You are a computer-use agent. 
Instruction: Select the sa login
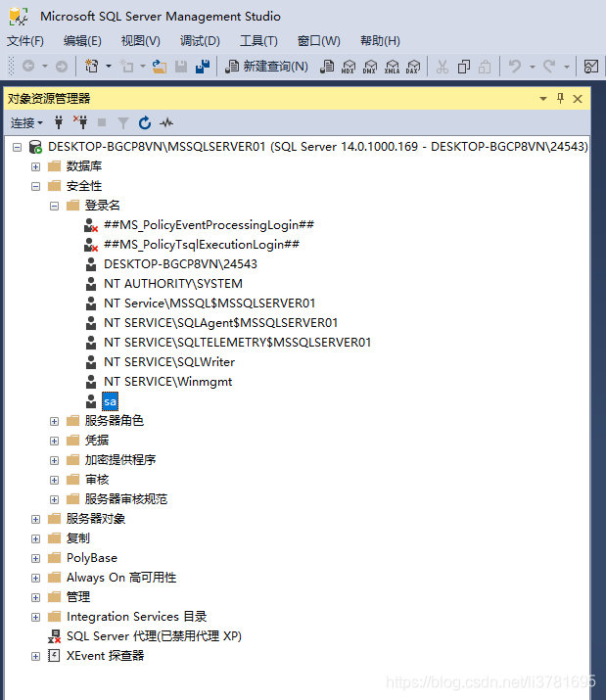click(x=110, y=401)
